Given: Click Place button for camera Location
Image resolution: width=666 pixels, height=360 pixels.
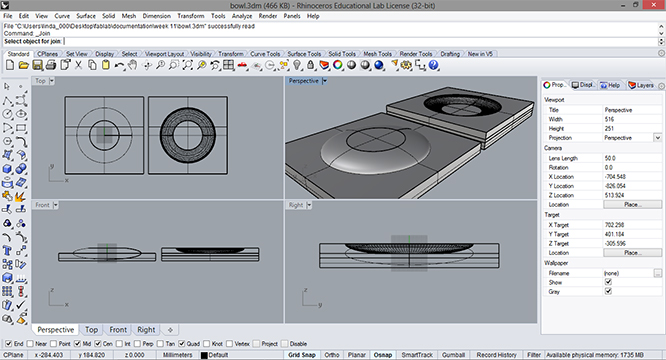Looking at the screenshot, I should (632, 205).
